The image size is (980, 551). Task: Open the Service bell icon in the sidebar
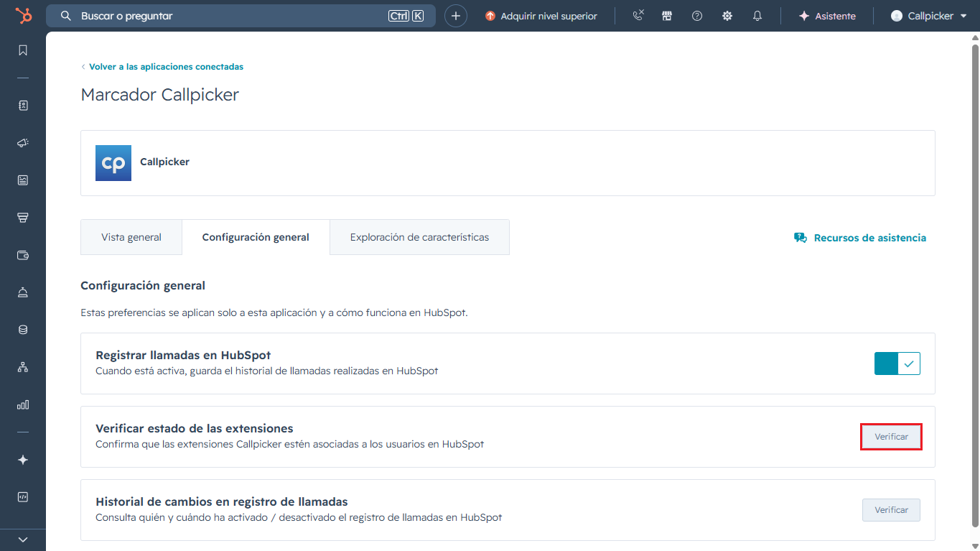(23, 292)
